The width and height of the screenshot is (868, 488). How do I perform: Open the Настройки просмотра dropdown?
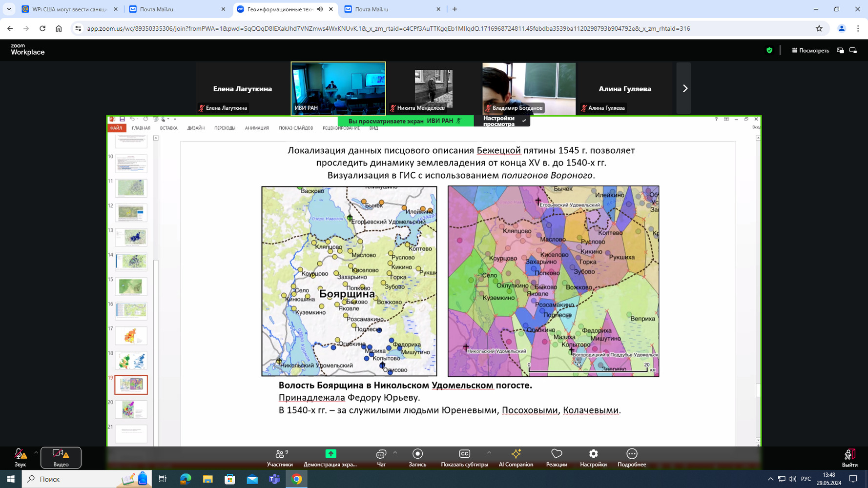click(x=502, y=121)
